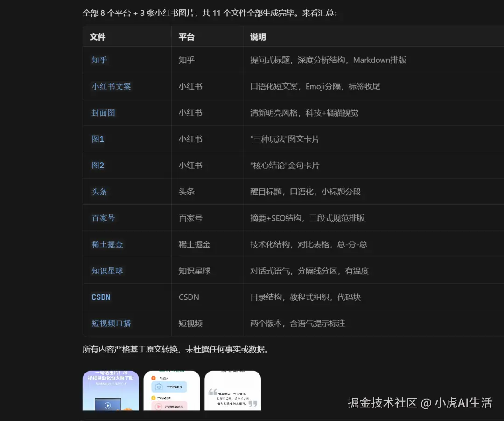Select the 头条 platform cell

(x=186, y=192)
